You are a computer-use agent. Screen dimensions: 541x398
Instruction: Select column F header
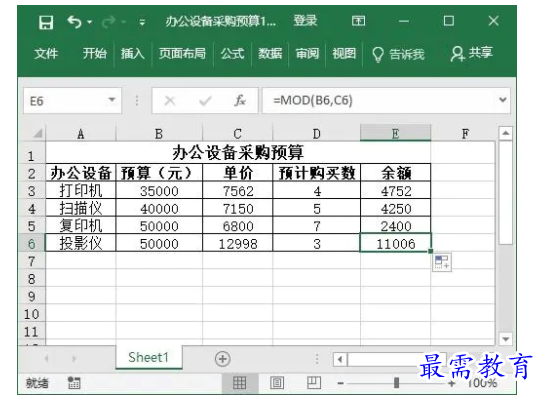tap(465, 133)
